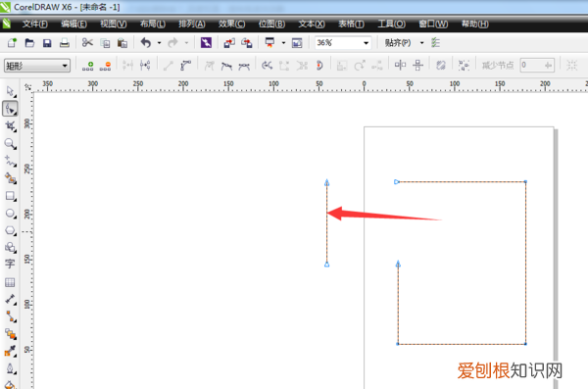Select the Polygon tool
588x389 pixels.
click(10, 230)
